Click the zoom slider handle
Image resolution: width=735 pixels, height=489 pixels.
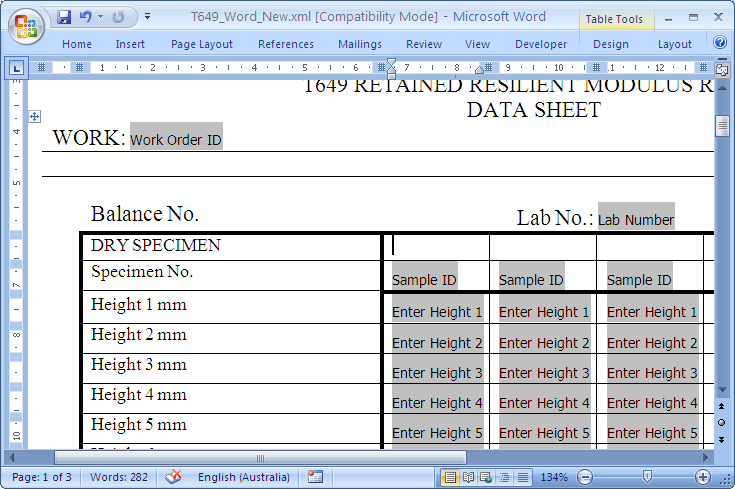(x=647, y=477)
